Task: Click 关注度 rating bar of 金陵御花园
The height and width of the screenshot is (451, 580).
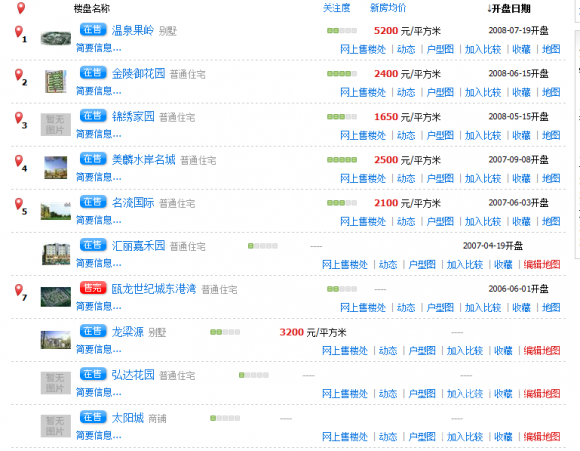Action: click(342, 74)
